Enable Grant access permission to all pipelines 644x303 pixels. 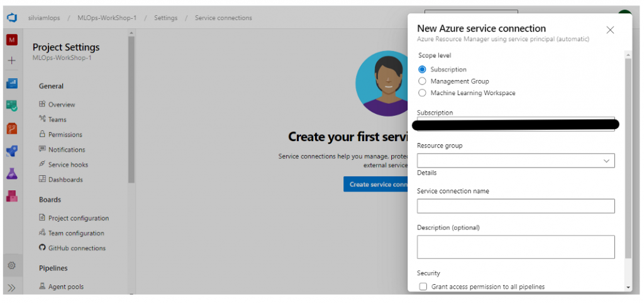[423, 287]
